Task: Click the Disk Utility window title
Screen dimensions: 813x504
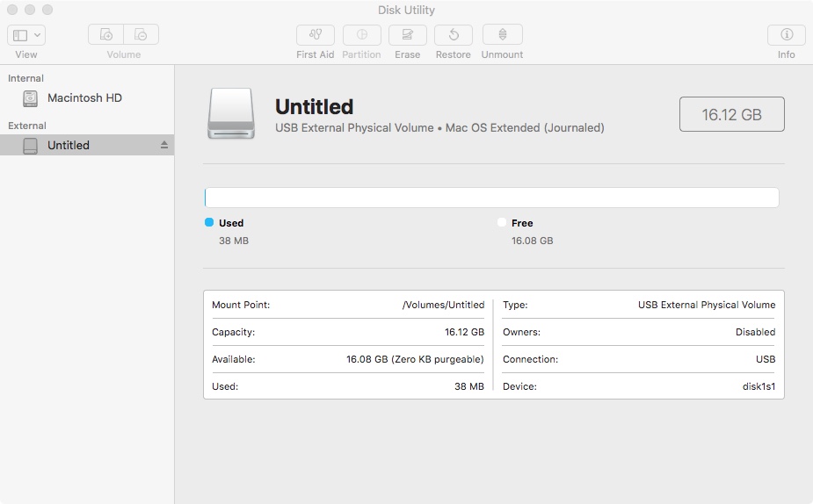Action: (406, 10)
